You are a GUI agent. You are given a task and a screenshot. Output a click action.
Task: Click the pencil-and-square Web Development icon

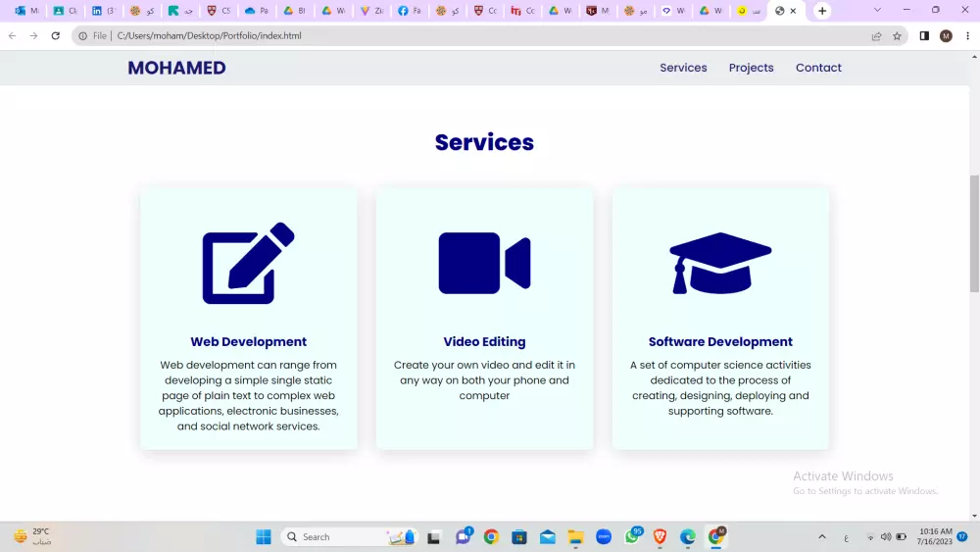(248, 263)
